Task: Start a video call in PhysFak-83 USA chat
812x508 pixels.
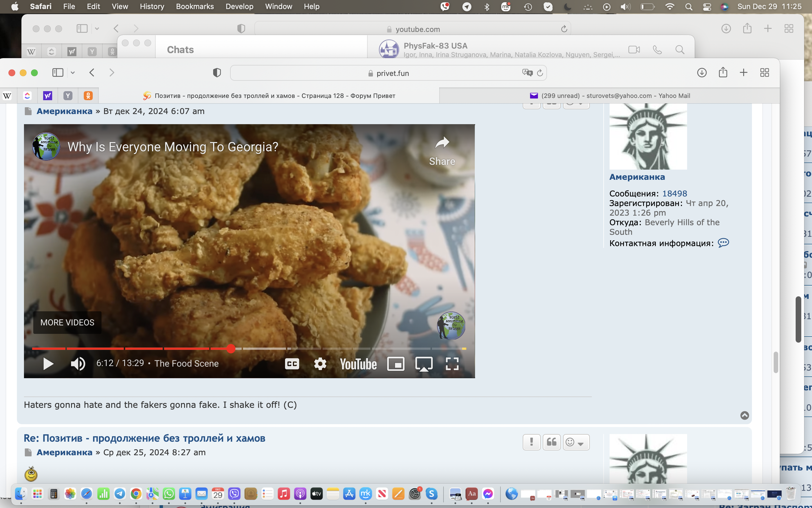Action: pos(634,50)
